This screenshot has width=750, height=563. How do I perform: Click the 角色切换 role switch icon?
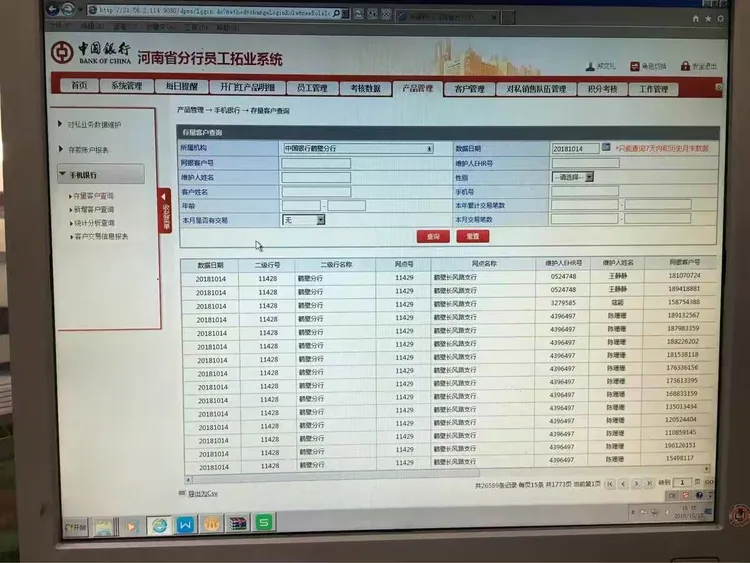point(634,66)
